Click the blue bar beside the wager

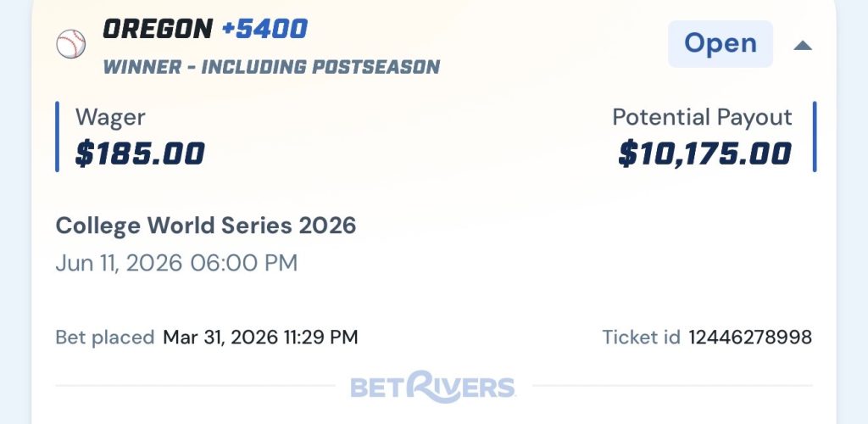pos(58,137)
